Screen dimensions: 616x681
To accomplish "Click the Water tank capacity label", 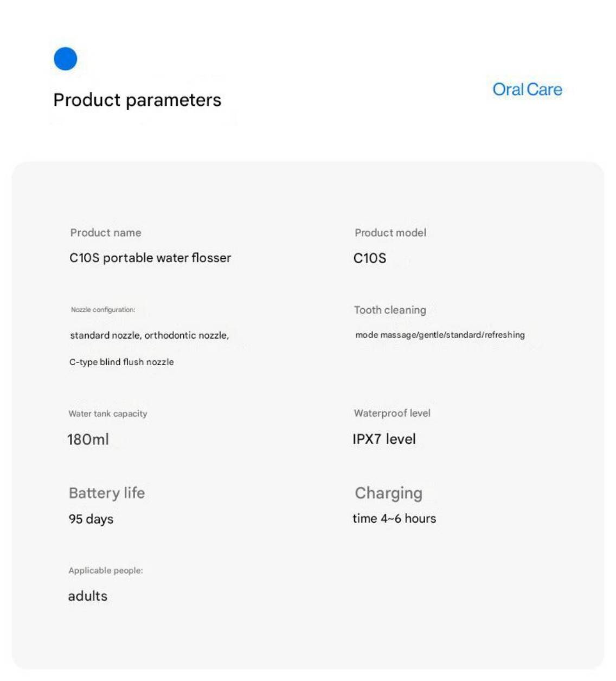I will 108,413.
